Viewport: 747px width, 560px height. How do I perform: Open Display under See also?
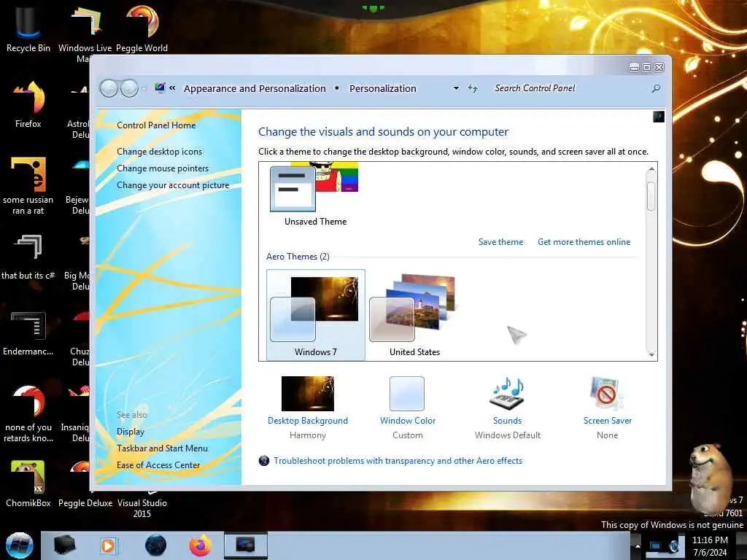(x=131, y=432)
